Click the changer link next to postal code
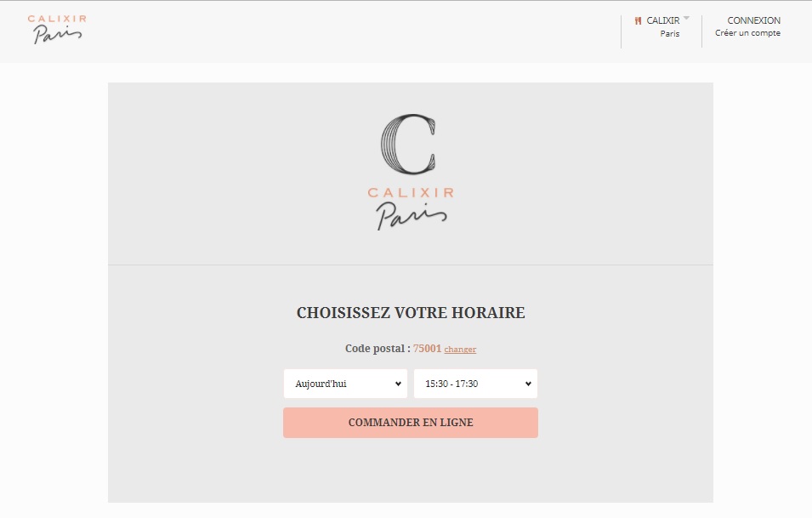The image size is (812, 518). (460, 349)
